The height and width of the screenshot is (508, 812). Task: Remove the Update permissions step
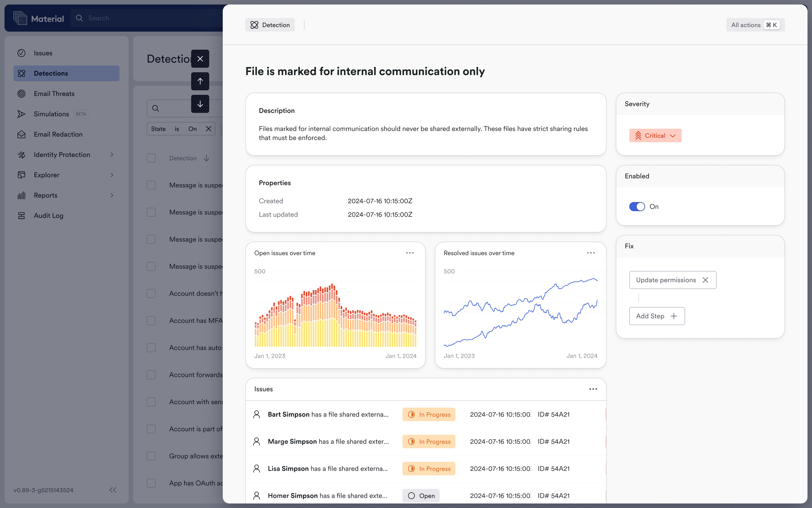705,280
